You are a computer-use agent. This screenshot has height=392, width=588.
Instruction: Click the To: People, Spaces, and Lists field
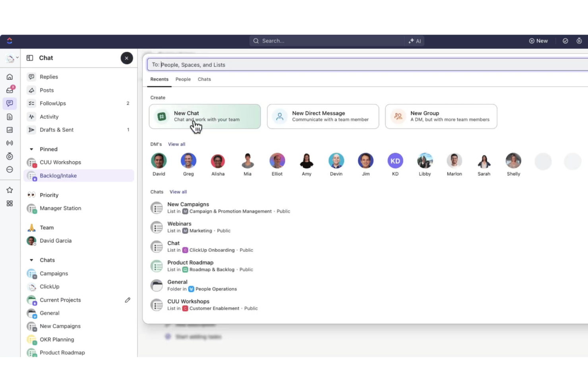(x=367, y=65)
